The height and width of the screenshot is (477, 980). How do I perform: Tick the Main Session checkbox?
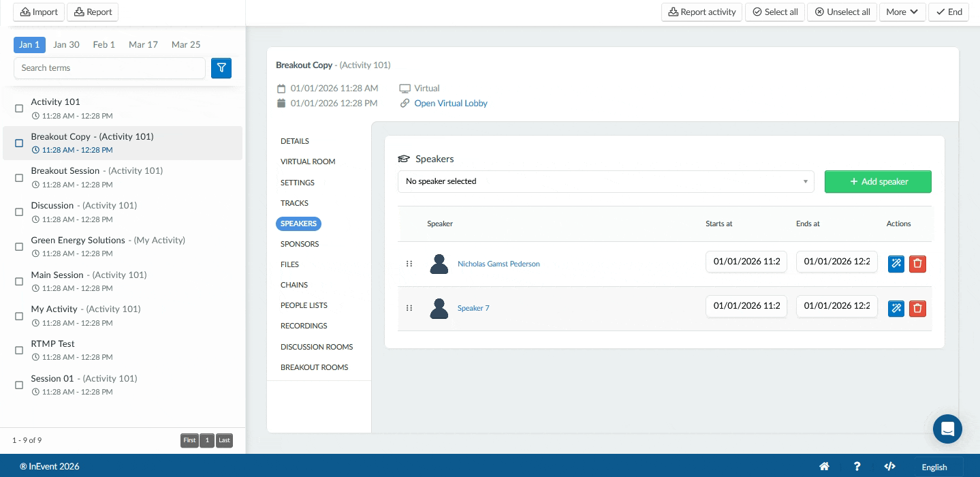click(x=19, y=281)
